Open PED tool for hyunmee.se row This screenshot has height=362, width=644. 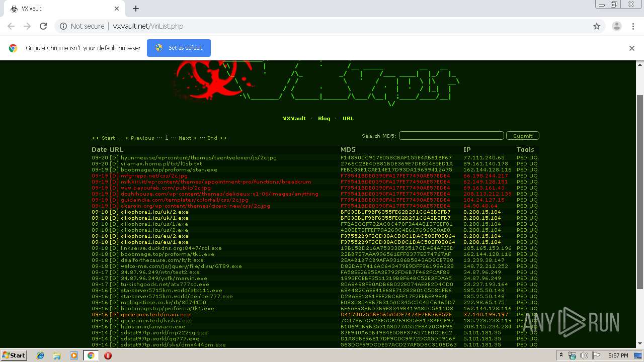pyautogui.click(x=522, y=158)
